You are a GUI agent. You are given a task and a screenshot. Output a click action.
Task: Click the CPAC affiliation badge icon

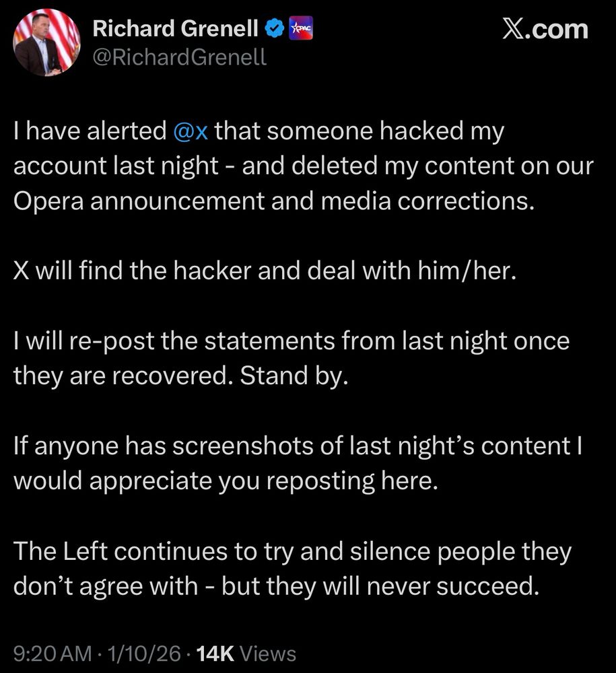pyautogui.click(x=300, y=29)
